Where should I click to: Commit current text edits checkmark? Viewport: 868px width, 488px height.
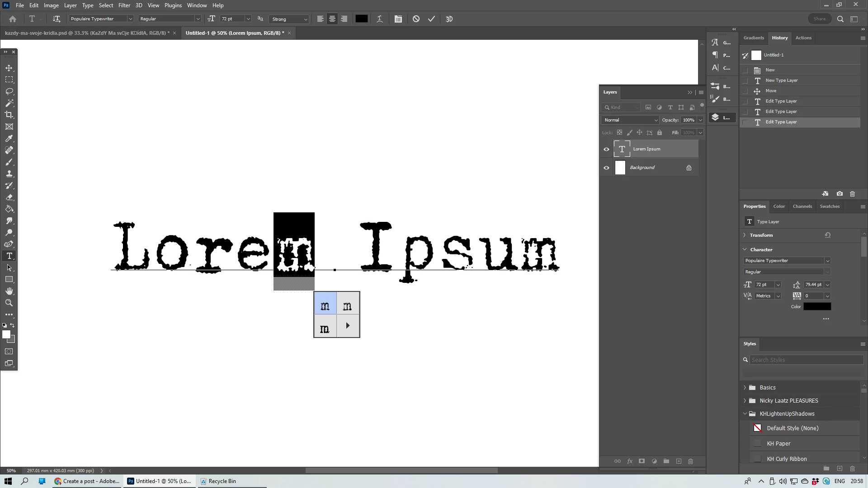431,19
